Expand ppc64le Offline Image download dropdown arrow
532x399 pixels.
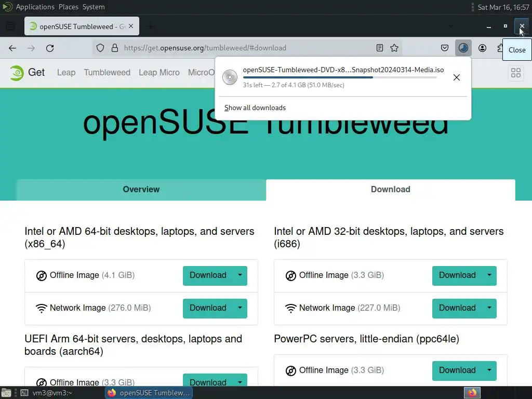[x=489, y=370]
